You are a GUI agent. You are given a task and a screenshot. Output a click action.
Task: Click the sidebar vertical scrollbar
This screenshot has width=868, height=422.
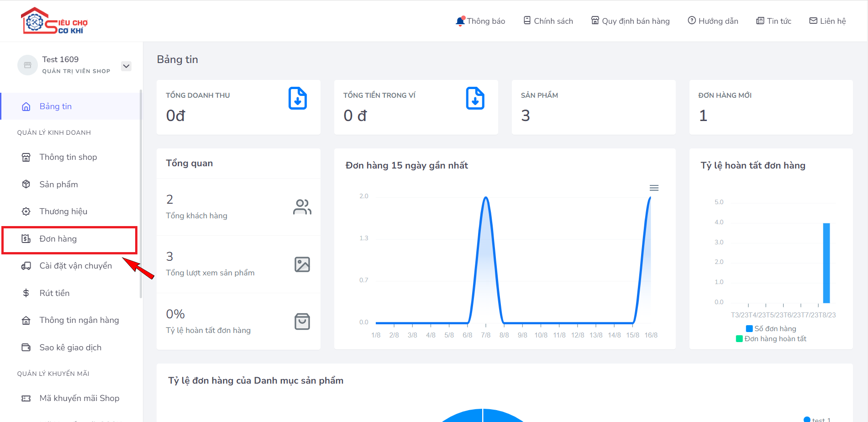(141, 194)
